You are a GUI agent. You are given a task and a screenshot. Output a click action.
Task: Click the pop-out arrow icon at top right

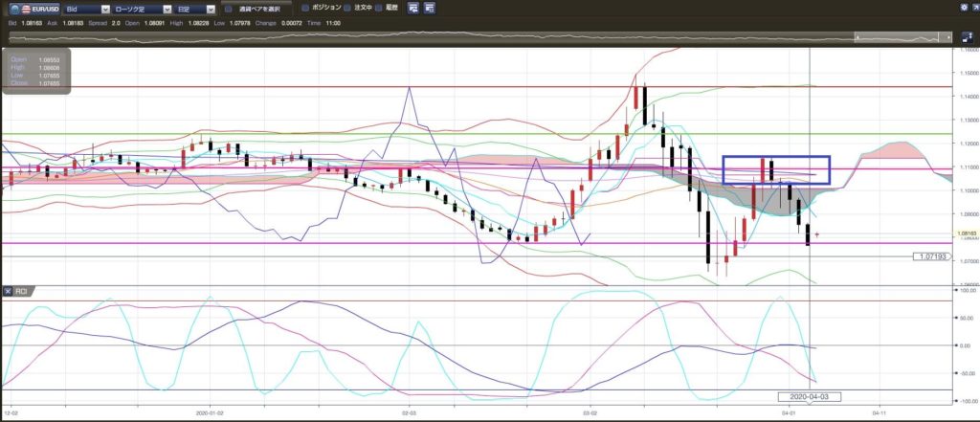pyautogui.click(x=974, y=8)
